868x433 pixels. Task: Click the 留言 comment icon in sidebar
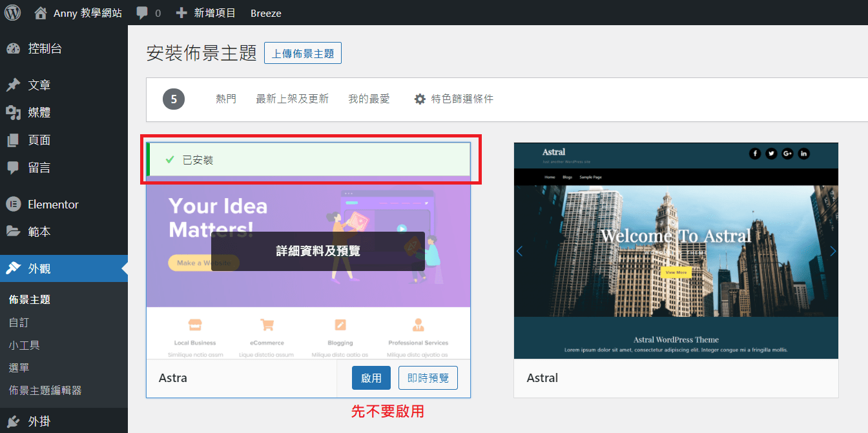(x=13, y=168)
